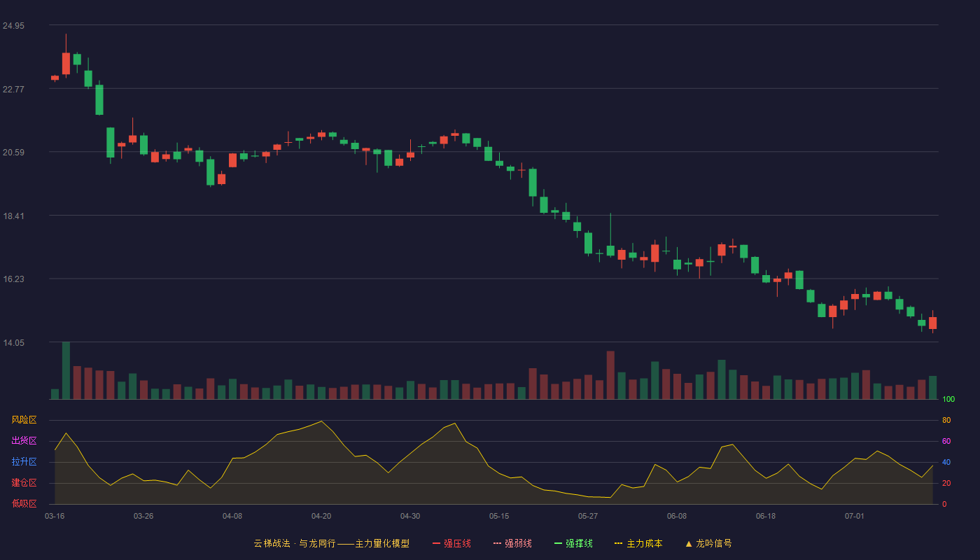This screenshot has width=980, height=560.
Task: Click the 14.05 price axis label
Action: (x=13, y=343)
